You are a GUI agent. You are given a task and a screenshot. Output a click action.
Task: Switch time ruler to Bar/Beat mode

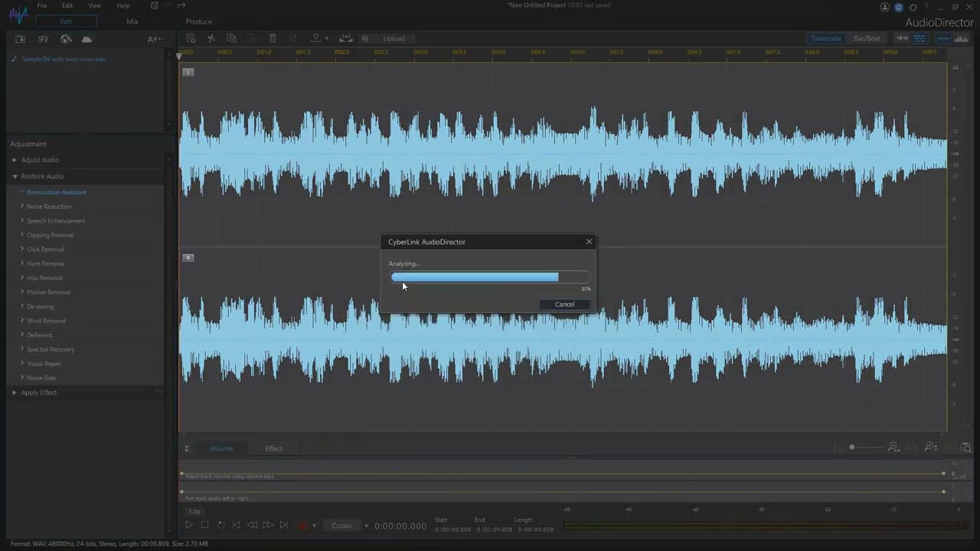click(867, 38)
